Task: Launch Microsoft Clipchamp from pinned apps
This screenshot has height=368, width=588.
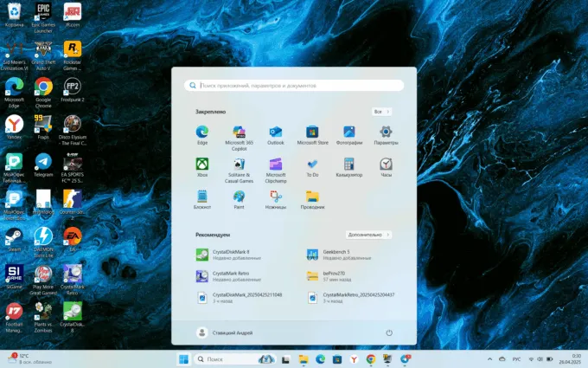Action: tap(276, 165)
